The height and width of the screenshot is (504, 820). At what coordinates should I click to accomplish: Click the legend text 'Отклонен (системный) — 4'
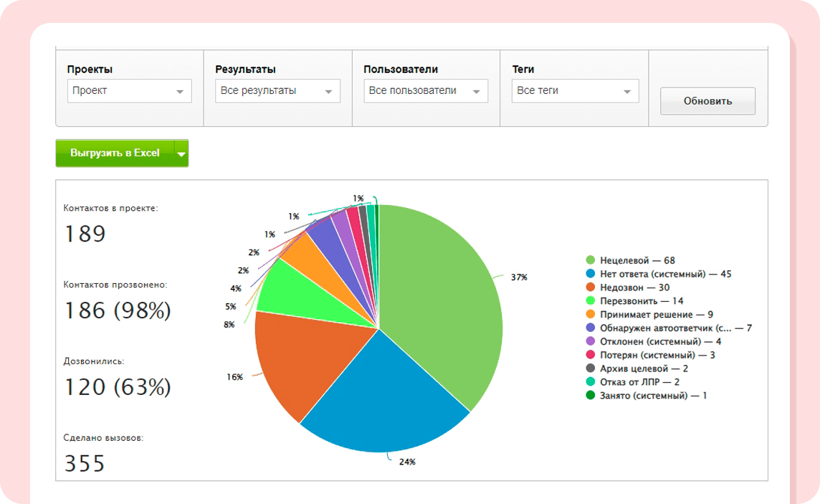(x=660, y=342)
